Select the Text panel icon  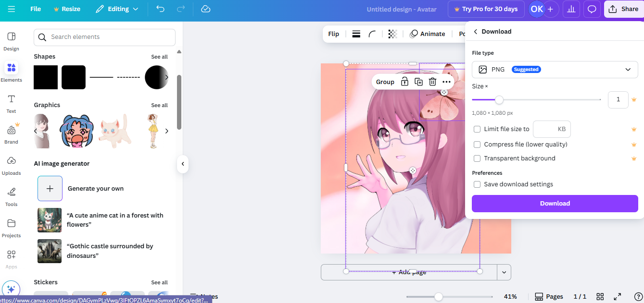tap(11, 102)
